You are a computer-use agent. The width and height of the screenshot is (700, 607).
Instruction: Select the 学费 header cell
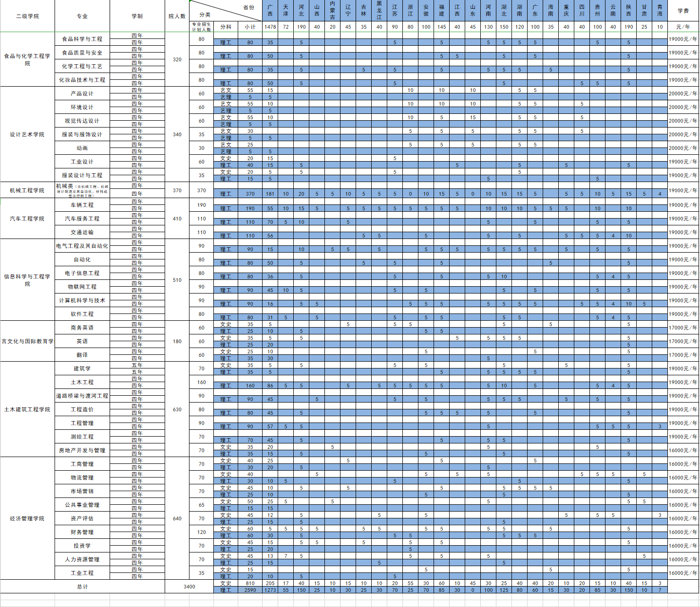point(683,11)
